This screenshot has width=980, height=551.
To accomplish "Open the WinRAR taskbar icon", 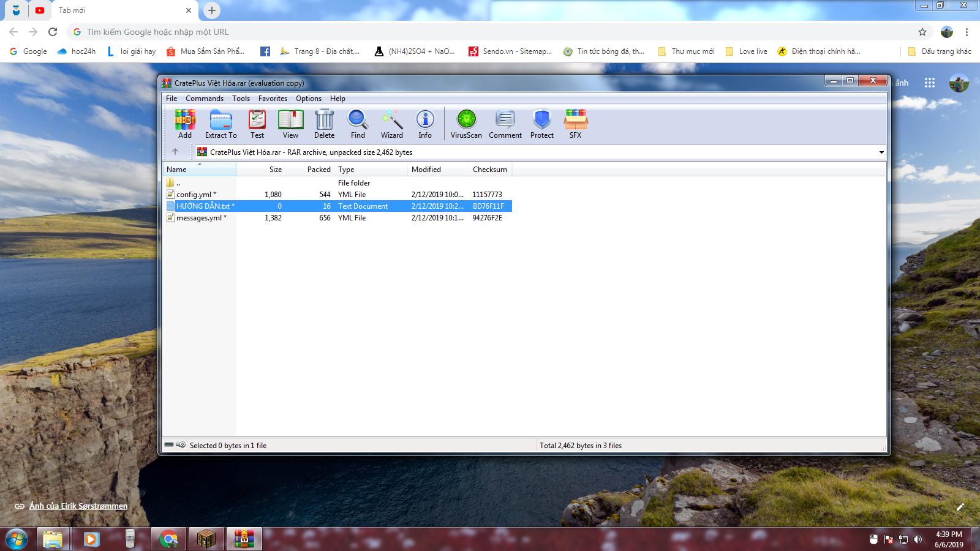I will pyautogui.click(x=244, y=539).
